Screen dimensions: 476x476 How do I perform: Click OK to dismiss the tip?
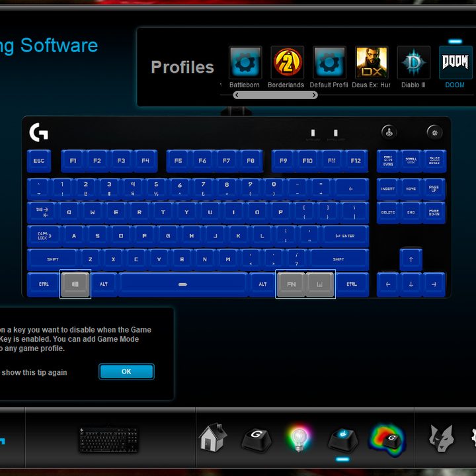(126, 372)
